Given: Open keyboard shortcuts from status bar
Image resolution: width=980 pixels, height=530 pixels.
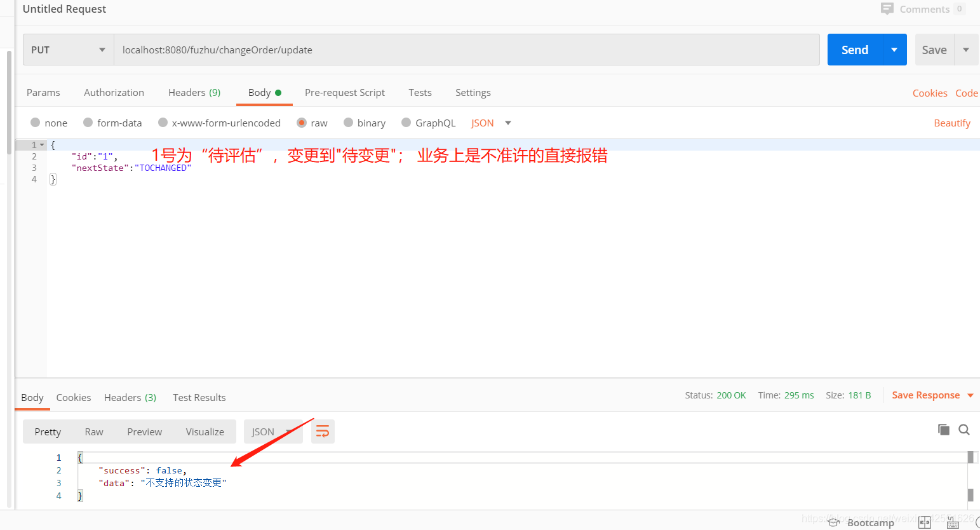Looking at the screenshot, I should point(953,522).
